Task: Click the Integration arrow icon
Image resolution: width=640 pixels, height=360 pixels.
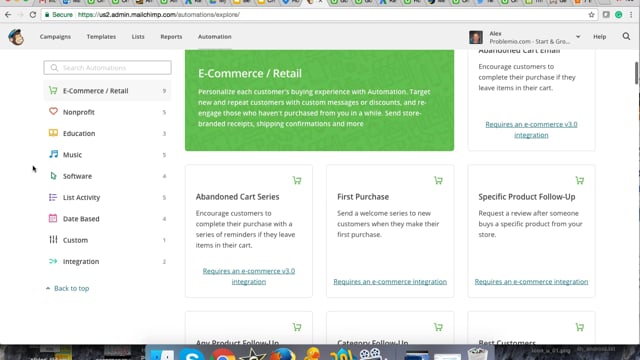Action: click(x=53, y=261)
